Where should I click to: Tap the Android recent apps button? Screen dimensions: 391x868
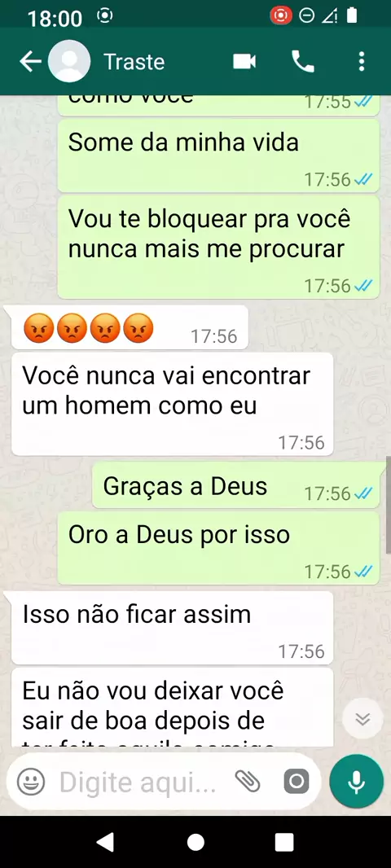(x=284, y=842)
